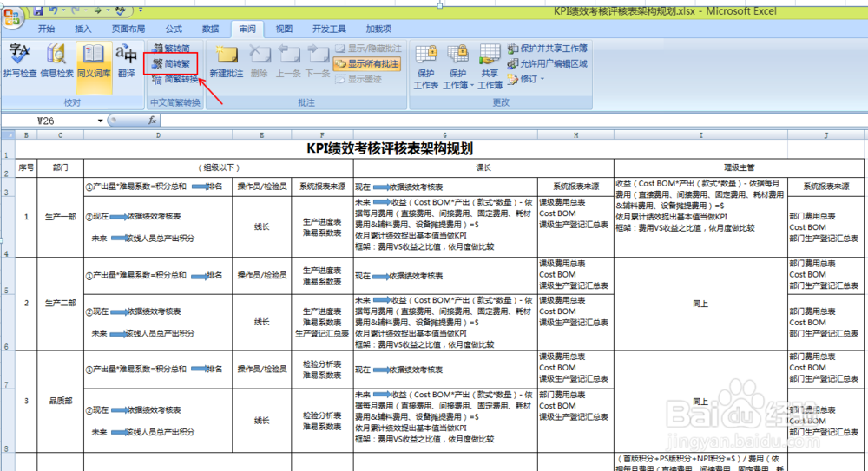868x471 pixels.
Task: Select the 品质部 department cell
Action: tap(61, 401)
